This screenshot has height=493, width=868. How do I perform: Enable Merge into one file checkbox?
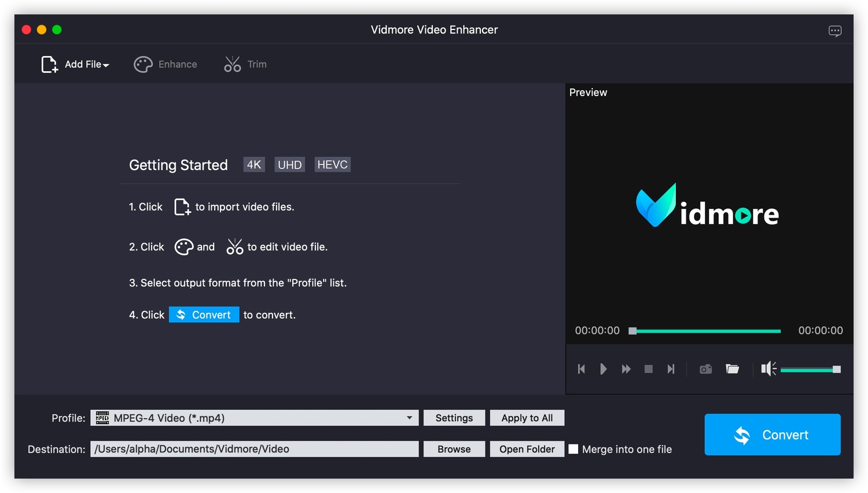click(x=573, y=449)
